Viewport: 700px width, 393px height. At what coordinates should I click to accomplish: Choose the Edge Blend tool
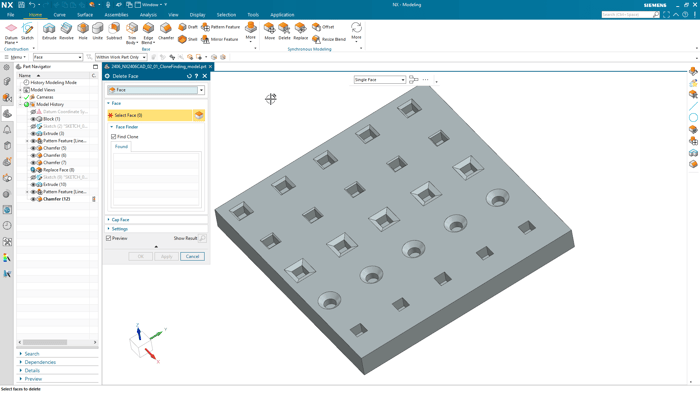(x=148, y=33)
